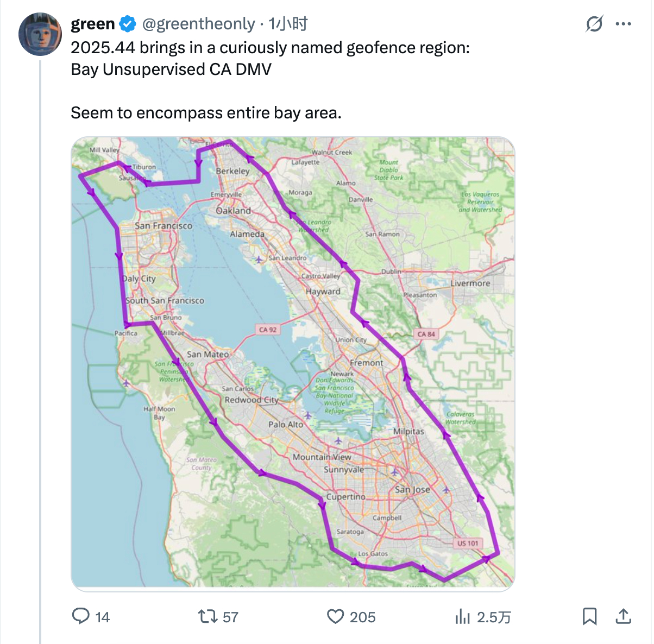Click the retweet count 57

tap(230, 617)
